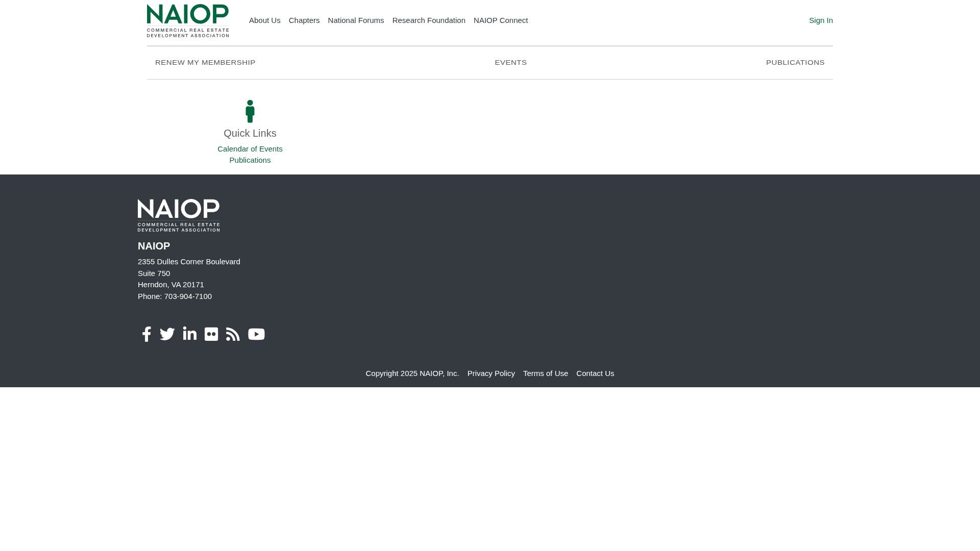
Task: Open the Privacy Policy link
Action: [x=491, y=373]
